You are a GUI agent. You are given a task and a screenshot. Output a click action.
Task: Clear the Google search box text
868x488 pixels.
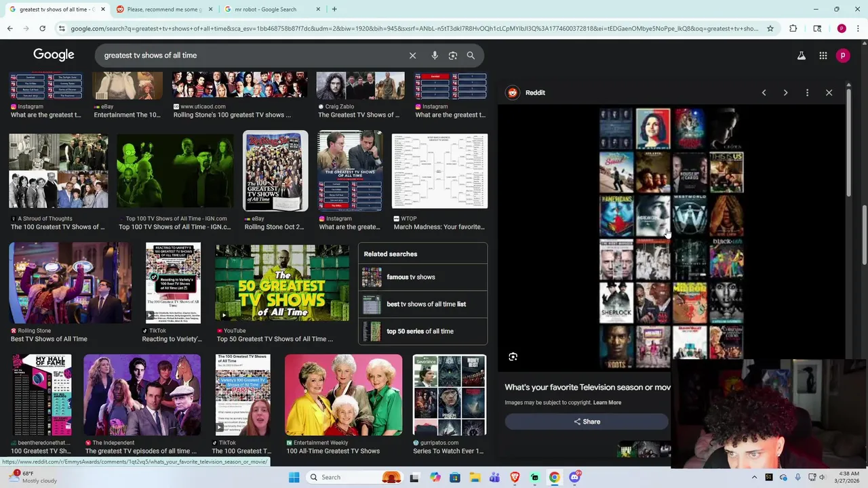pos(412,56)
